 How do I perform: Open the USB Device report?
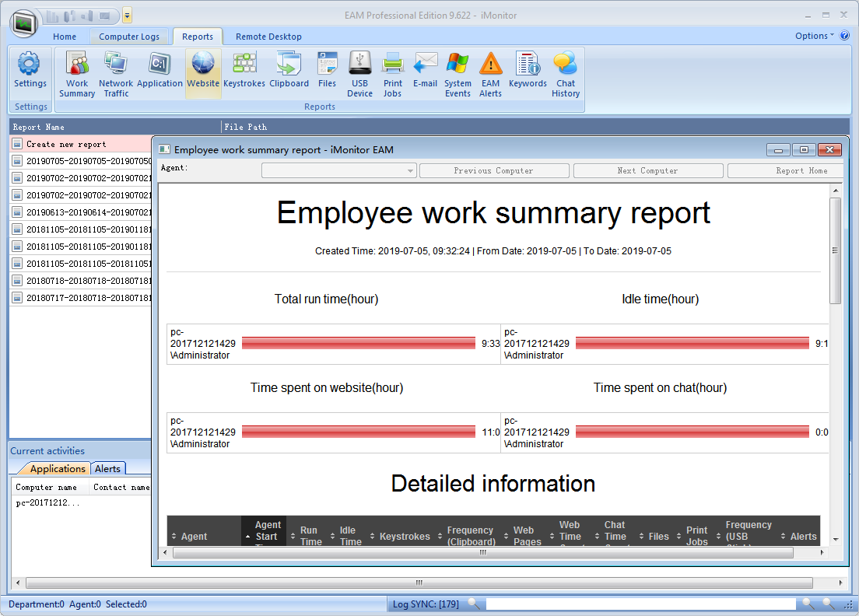click(x=360, y=74)
